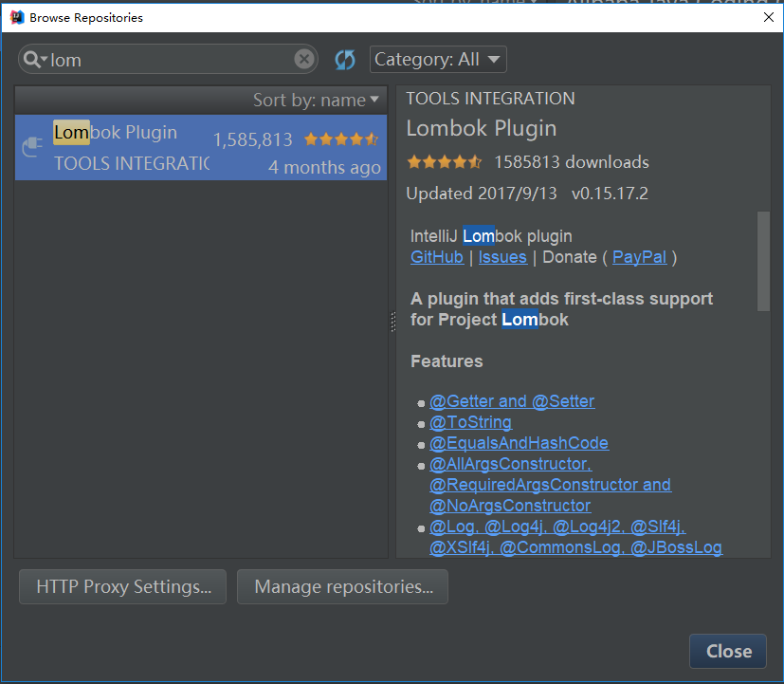Open the GitHub link
The image size is (784, 684).
pos(437,257)
